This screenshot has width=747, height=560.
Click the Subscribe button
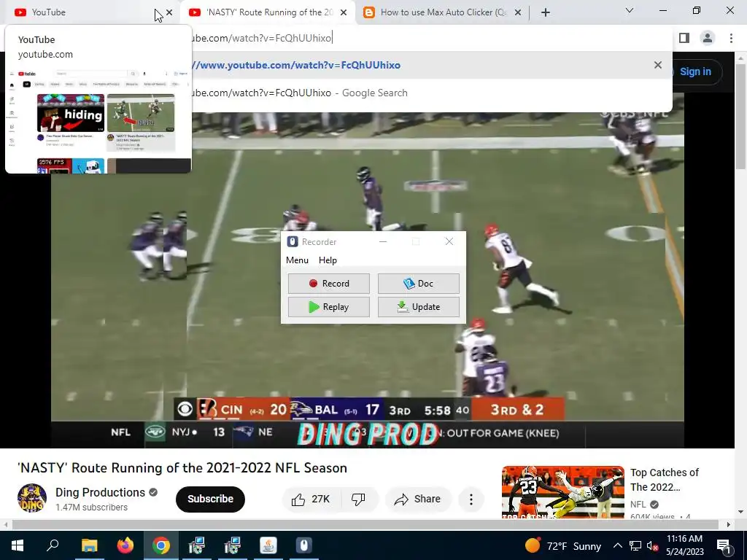[x=210, y=499]
